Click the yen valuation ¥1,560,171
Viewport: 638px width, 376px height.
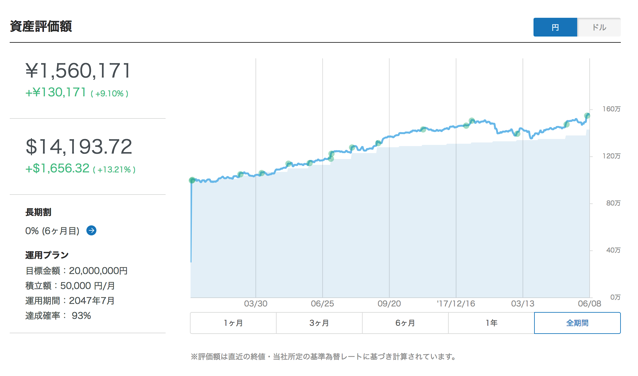78,71
